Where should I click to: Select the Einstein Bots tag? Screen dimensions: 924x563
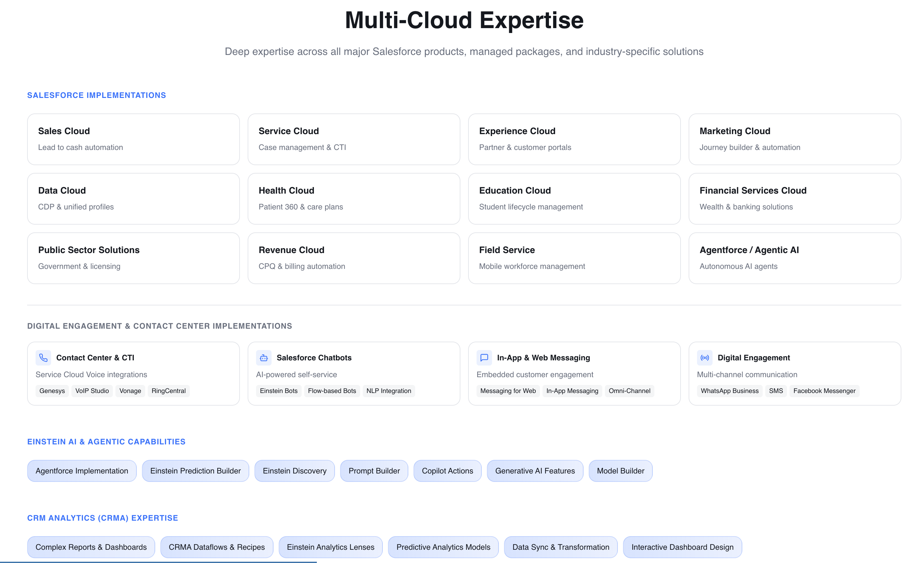pyautogui.click(x=279, y=390)
